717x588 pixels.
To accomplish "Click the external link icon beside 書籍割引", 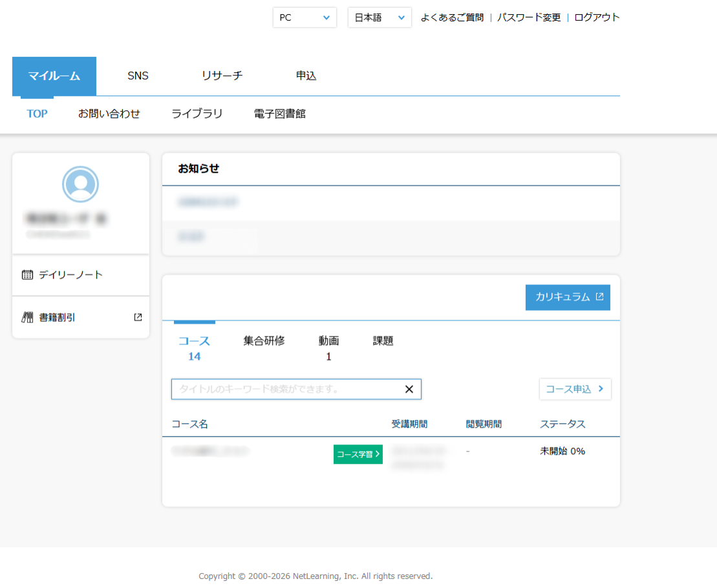I will point(138,317).
